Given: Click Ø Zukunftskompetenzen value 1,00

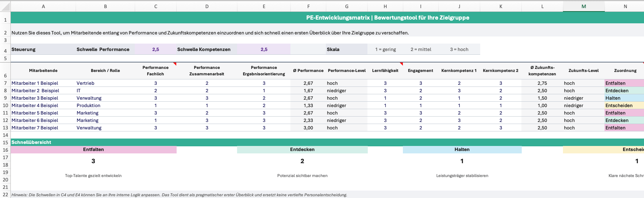Looking at the screenshot, I should (x=542, y=105).
